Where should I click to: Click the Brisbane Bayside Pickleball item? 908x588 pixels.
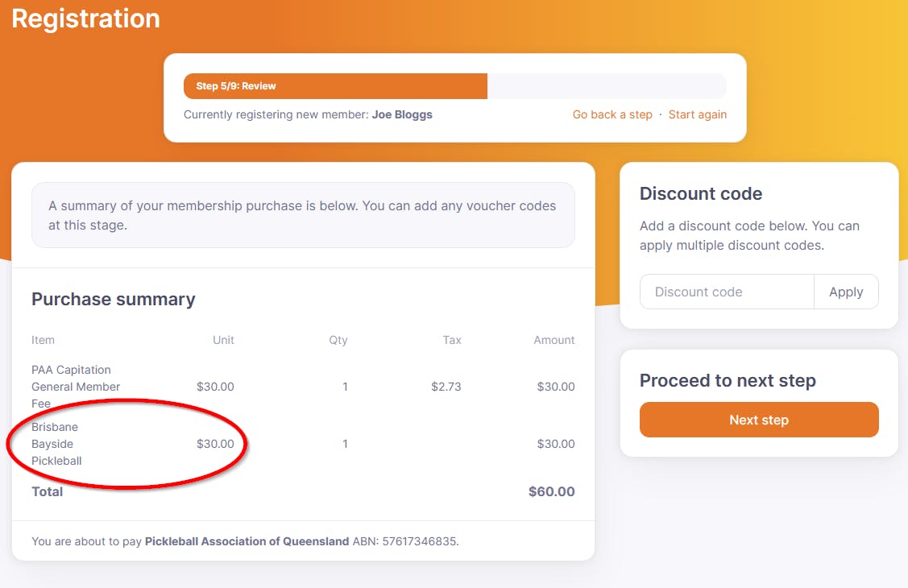pos(56,444)
